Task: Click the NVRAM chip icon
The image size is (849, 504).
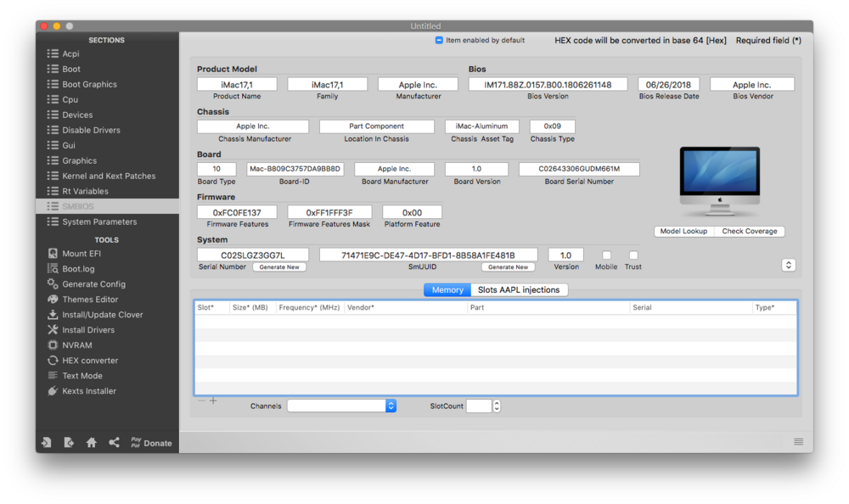Action: tap(53, 345)
